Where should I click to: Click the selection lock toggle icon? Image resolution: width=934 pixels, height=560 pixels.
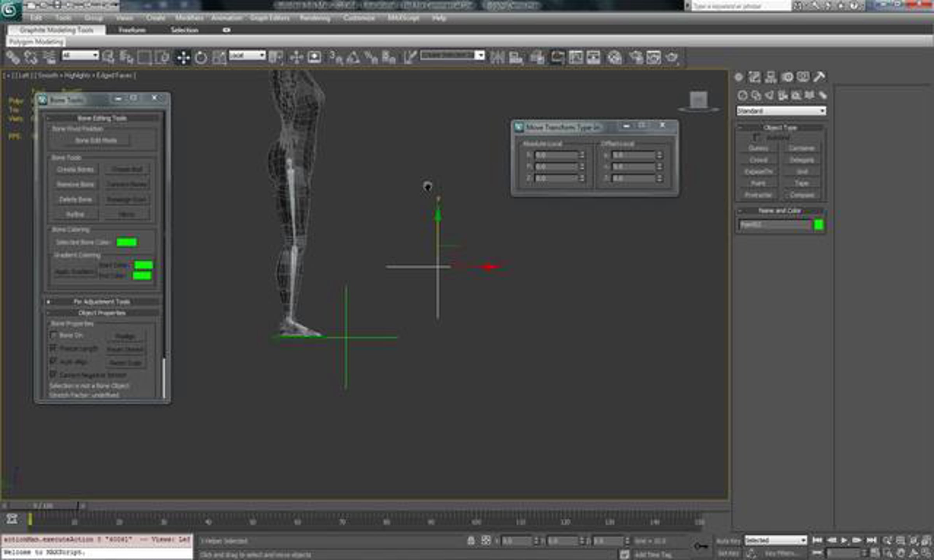(x=471, y=541)
